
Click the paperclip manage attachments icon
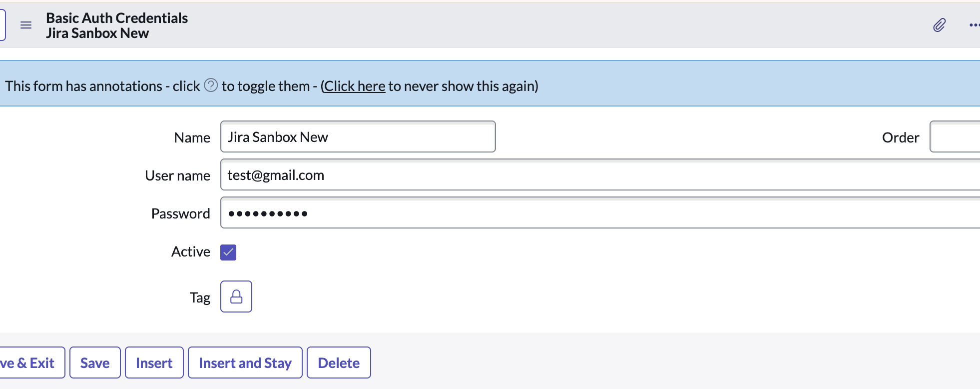point(939,25)
